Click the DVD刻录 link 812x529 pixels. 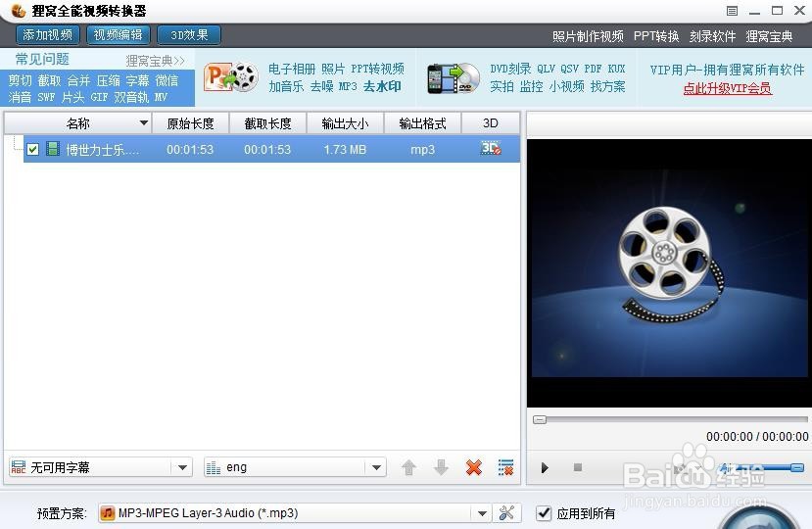click(x=510, y=69)
